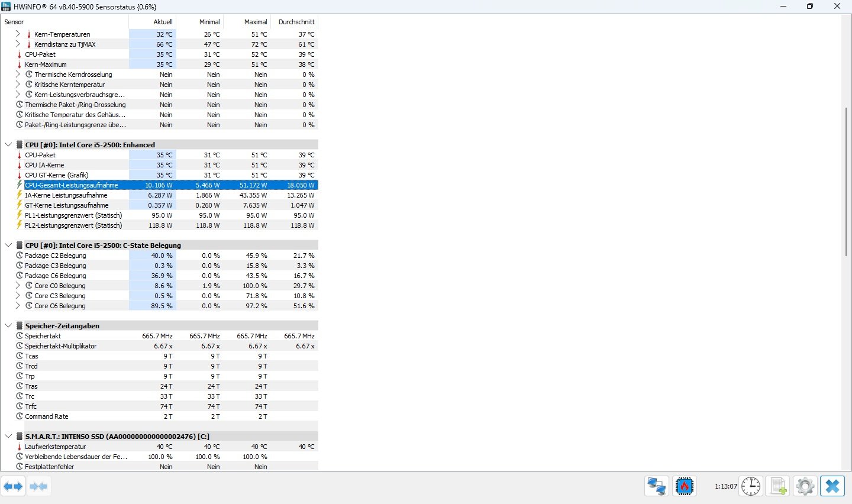The height and width of the screenshot is (504, 852).
Task: Click chip icon of Speicher-Zeitangaben group
Action: pyautogui.click(x=20, y=326)
